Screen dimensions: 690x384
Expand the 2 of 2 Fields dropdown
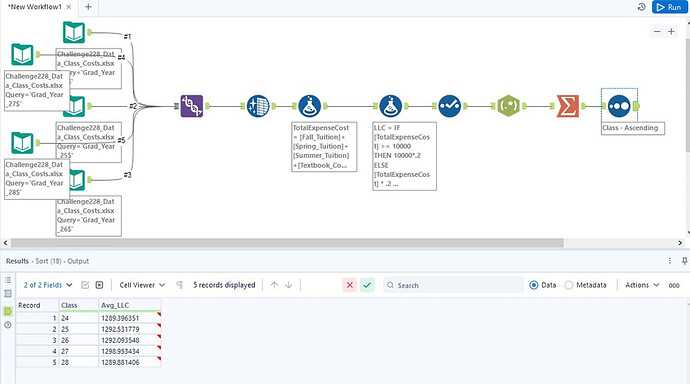click(x=48, y=285)
